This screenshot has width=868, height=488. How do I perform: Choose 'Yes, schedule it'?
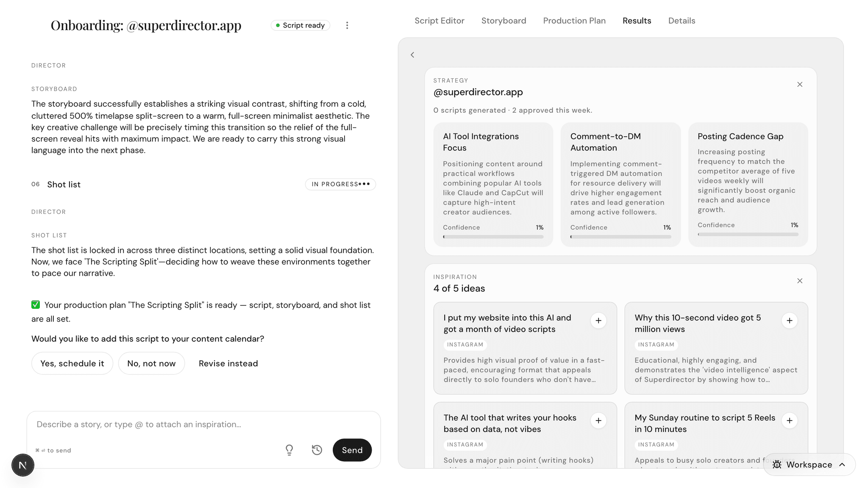pos(72,363)
